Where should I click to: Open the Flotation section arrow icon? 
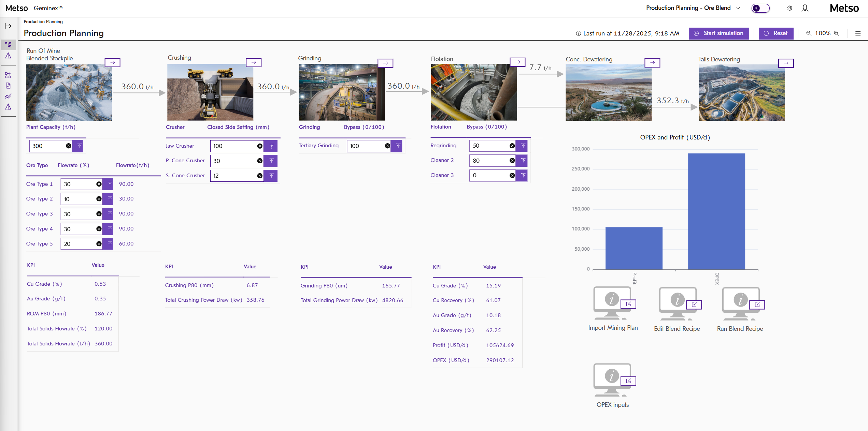point(517,62)
